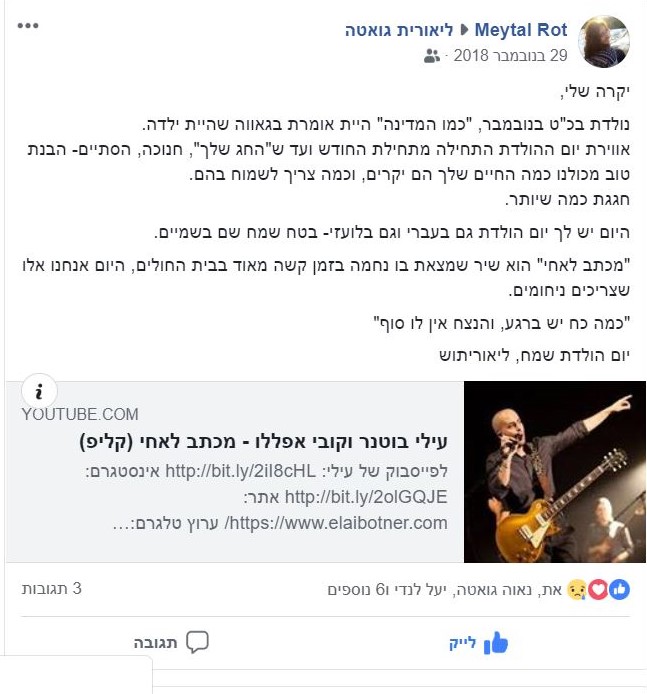Click the לייק like button text

coord(462,643)
